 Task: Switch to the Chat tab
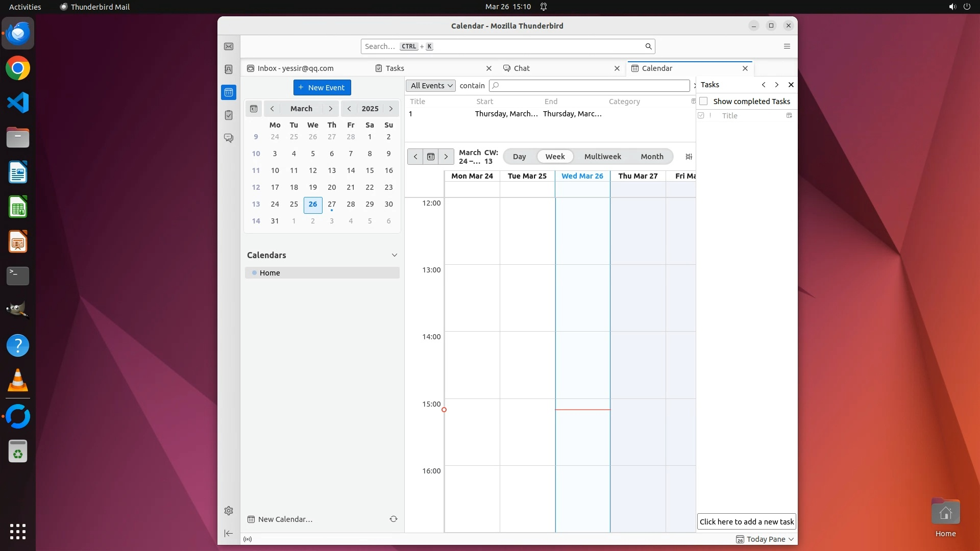click(522, 68)
